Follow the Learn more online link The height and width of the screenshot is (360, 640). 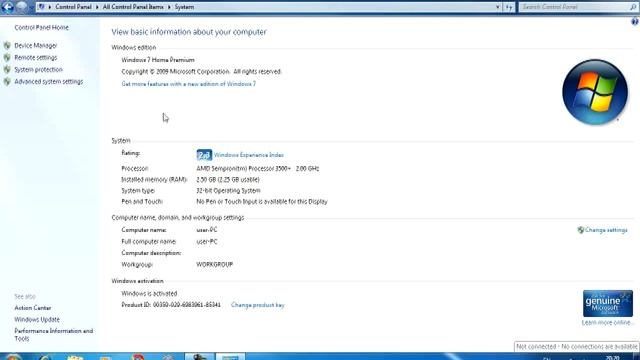point(606,322)
